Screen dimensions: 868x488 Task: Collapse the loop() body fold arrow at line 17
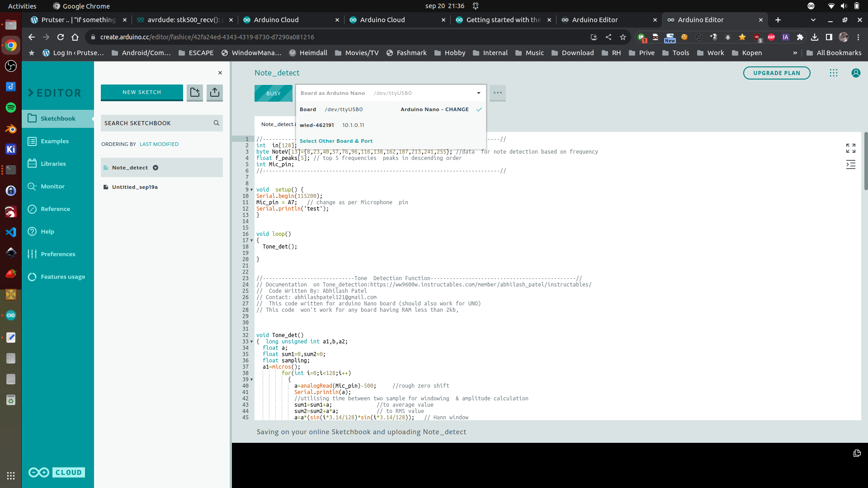click(252, 240)
